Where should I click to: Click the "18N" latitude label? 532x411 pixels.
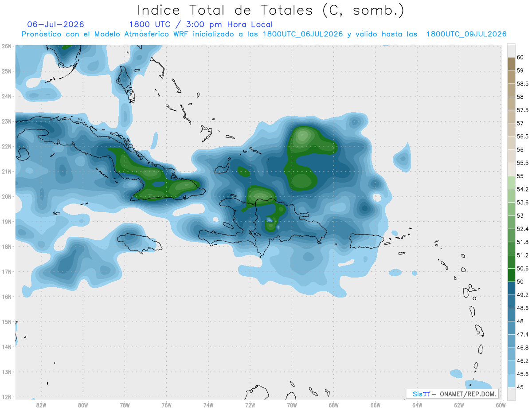pos(6,247)
